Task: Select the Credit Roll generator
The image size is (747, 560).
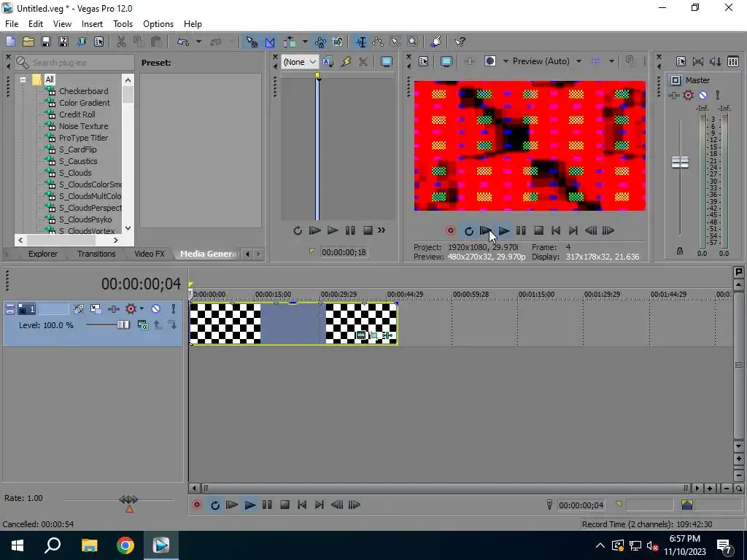Action: tap(77, 114)
